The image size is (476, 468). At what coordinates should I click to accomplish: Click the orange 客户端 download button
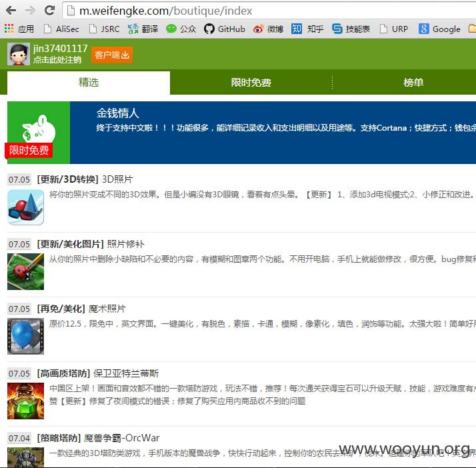(x=112, y=55)
